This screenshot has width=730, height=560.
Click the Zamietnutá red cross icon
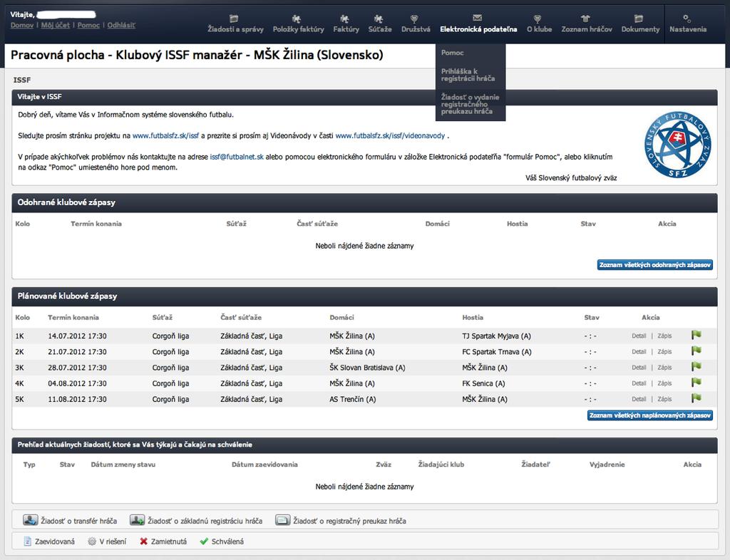(x=144, y=541)
